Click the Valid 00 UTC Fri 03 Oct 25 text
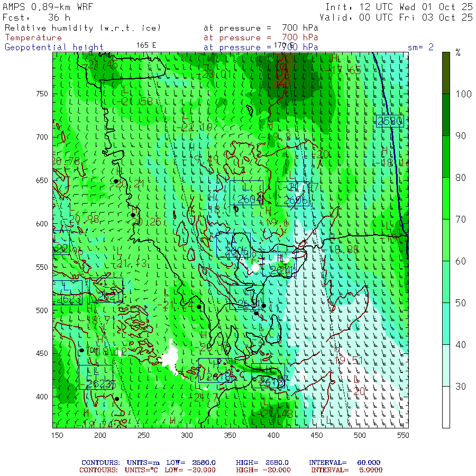Image resolution: width=476 pixels, height=476 pixels. (399, 17)
